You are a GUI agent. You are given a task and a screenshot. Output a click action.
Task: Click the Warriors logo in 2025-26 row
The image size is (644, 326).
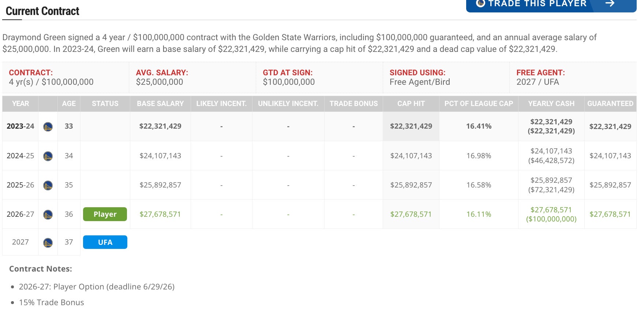(x=48, y=185)
